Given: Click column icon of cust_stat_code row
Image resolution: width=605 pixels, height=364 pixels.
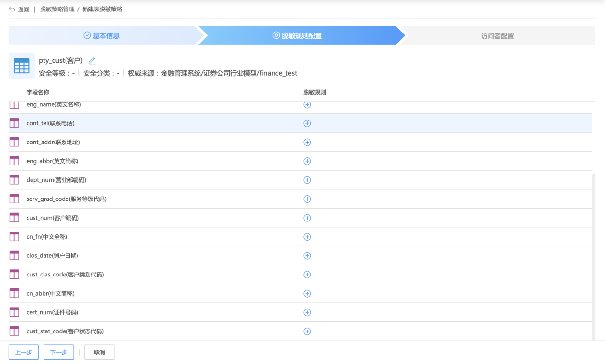Looking at the screenshot, I should tap(14, 331).
